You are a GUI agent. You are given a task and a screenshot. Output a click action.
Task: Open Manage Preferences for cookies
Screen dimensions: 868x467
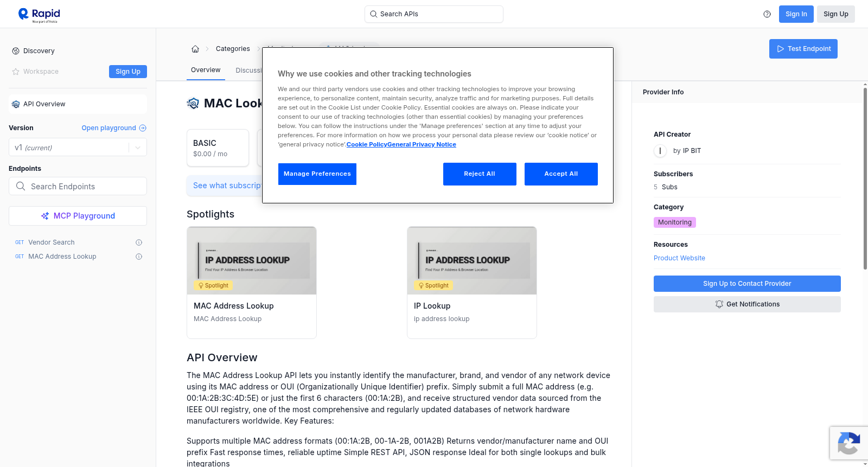tap(317, 174)
